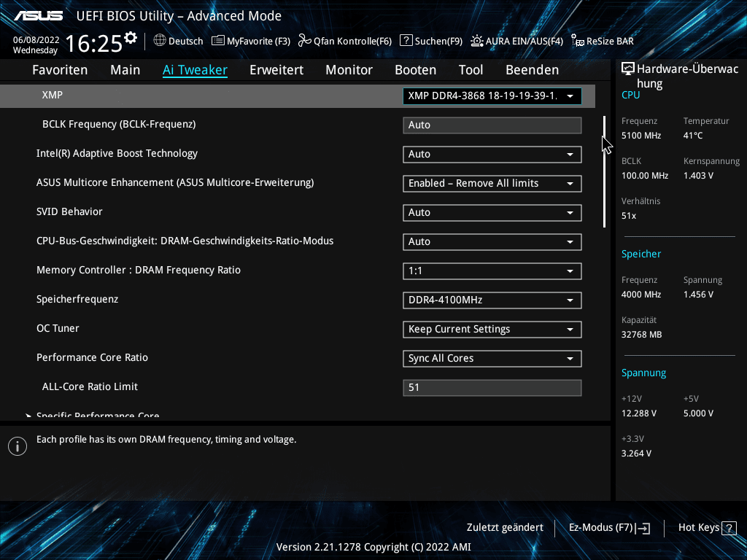The height and width of the screenshot is (560, 747).
Task: Open the Booten tab
Action: click(415, 70)
